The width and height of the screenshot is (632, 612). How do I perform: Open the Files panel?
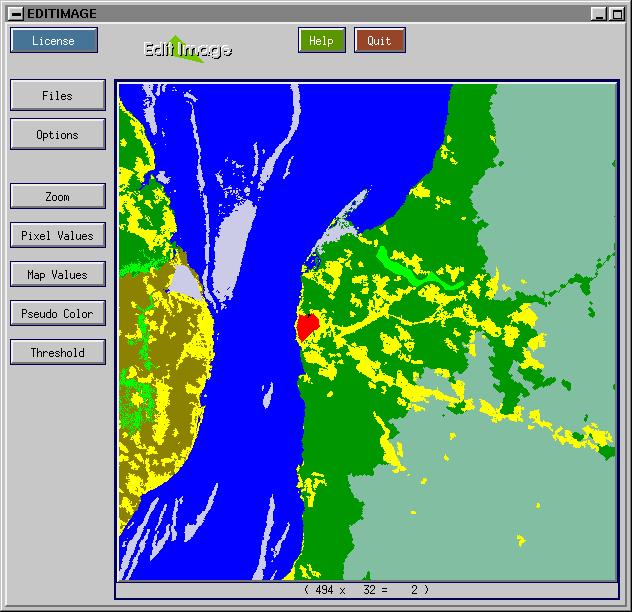point(58,95)
